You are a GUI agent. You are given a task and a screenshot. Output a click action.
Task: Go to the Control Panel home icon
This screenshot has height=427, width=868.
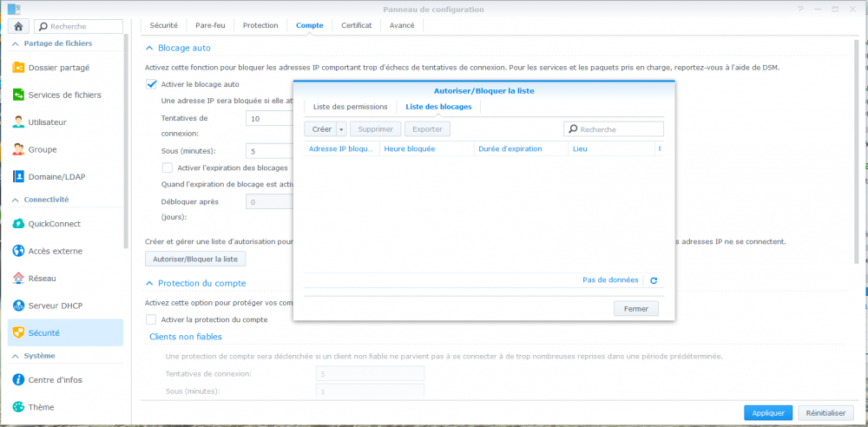[x=18, y=26]
